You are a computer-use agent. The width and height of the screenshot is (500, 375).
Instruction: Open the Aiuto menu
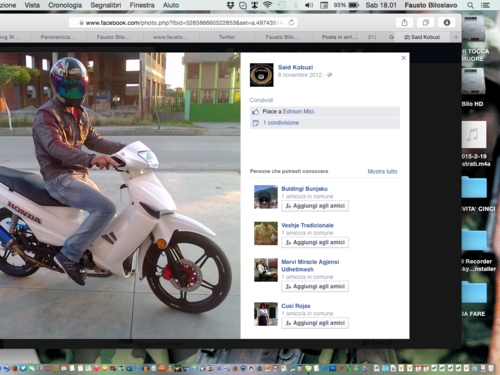(x=171, y=5)
